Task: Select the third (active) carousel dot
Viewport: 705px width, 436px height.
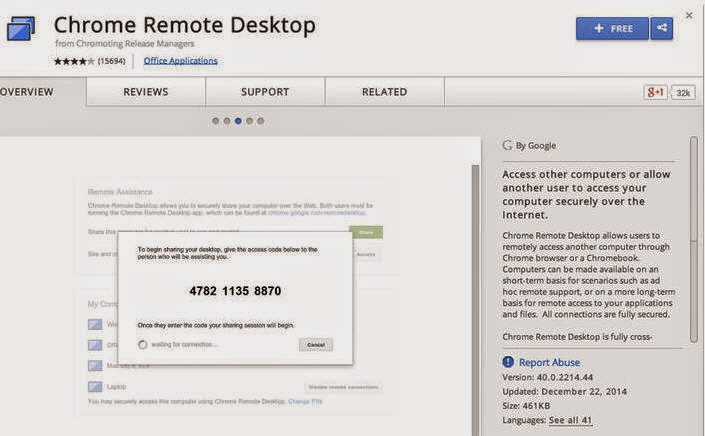Action: click(x=238, y=121)
